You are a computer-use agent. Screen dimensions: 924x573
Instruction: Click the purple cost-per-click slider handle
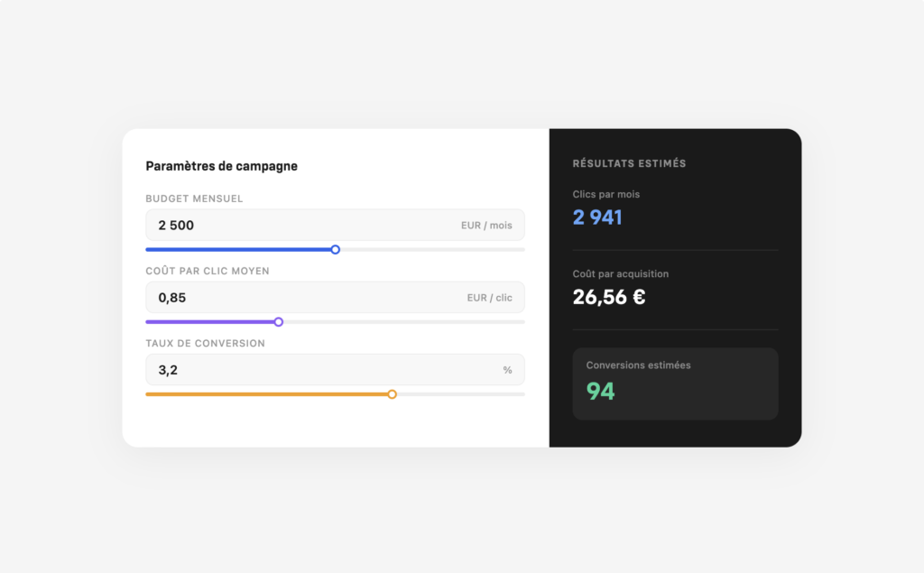[x=279, y=322]
